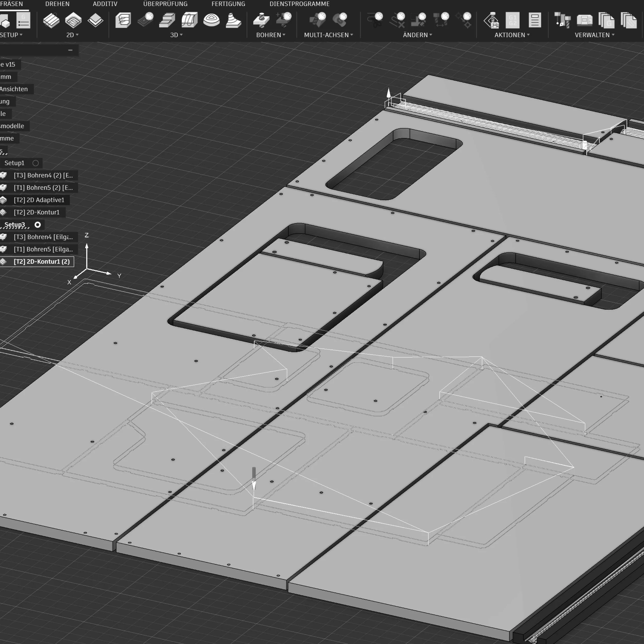The height and width of the screenshot is (644, 644).
Task: Open the Simulate action icon
Action: [x=491, y=21]
